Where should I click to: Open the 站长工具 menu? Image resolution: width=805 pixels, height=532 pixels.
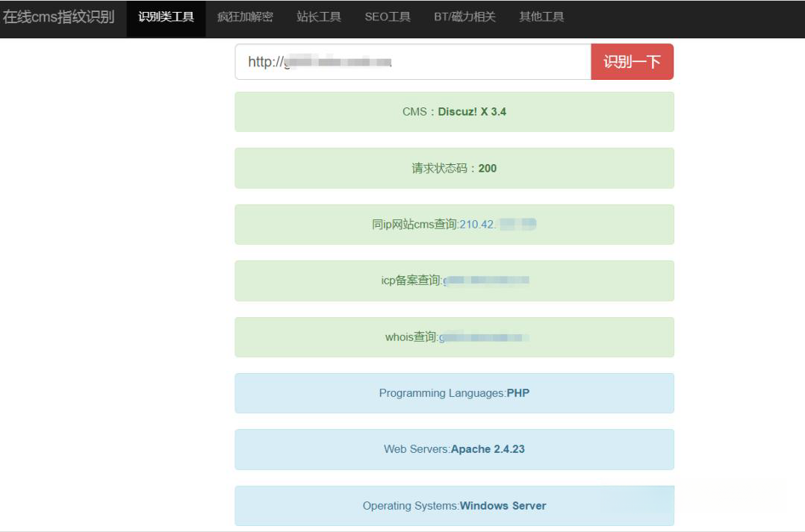319,17
